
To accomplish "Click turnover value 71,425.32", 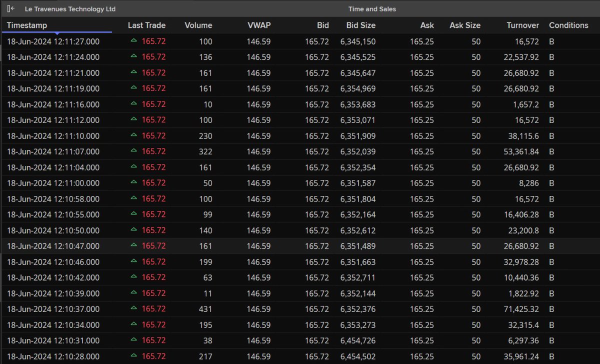I will click(x=521, y=309).
